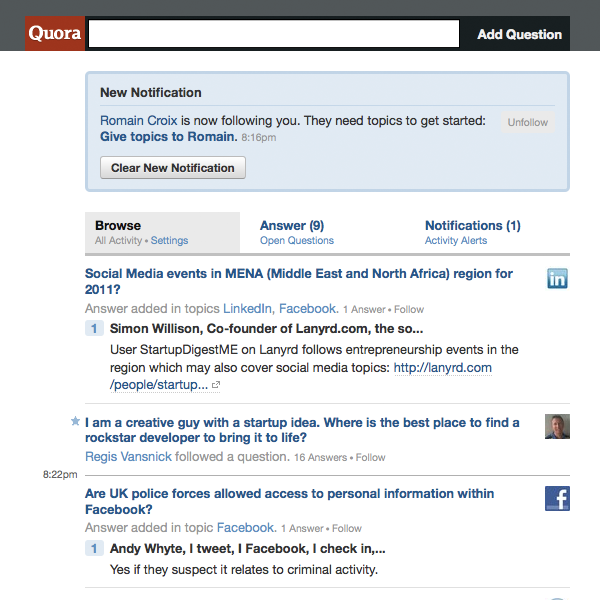Follow the Social Media events question
This screenshot has height=600, width=600.
coord(409,310)
